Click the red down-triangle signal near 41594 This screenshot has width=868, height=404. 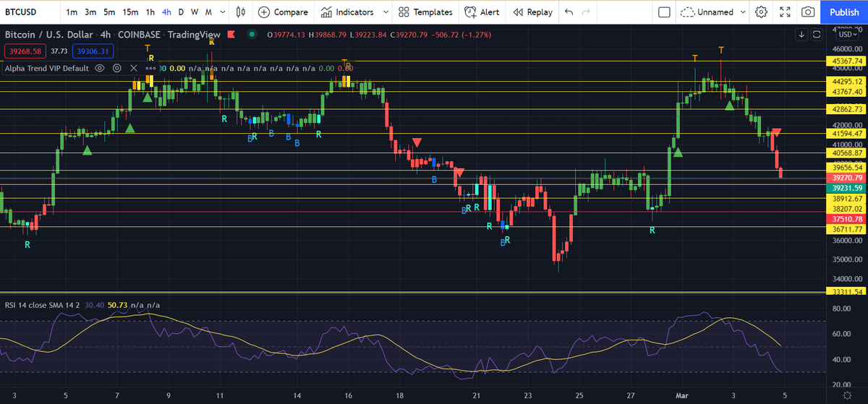[776, 132]
